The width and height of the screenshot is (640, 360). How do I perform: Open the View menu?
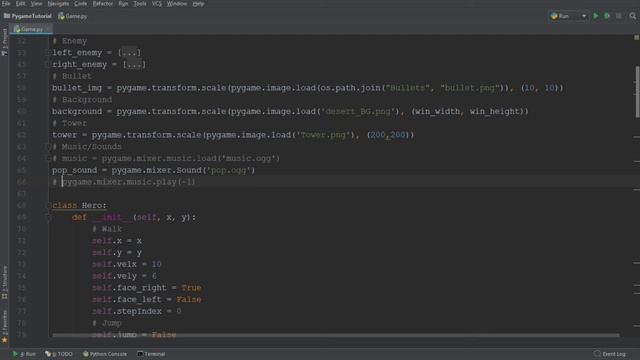point(36,4)
